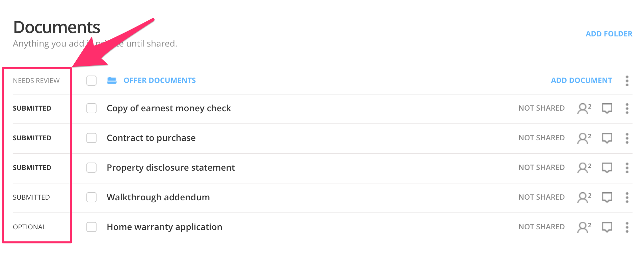
Task: Click the people icon beside Property disclosure statement
Action: point(583,168)
